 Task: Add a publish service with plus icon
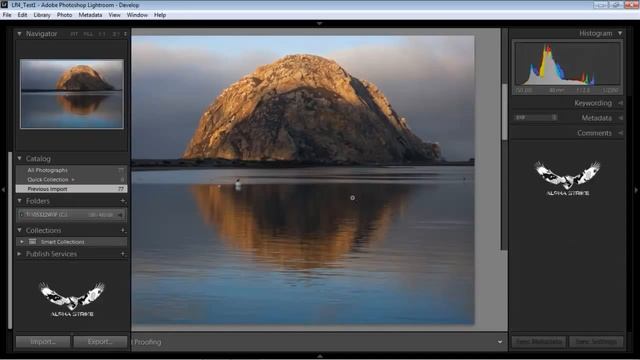[x=123, y=253]
